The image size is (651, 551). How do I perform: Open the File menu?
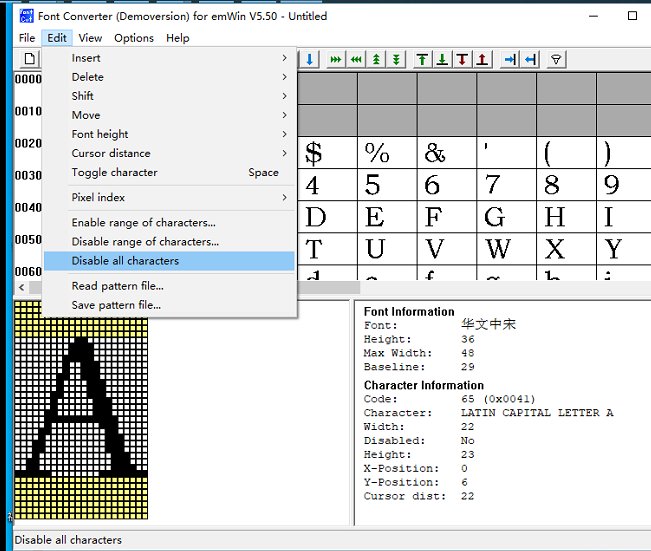[27, 38]
